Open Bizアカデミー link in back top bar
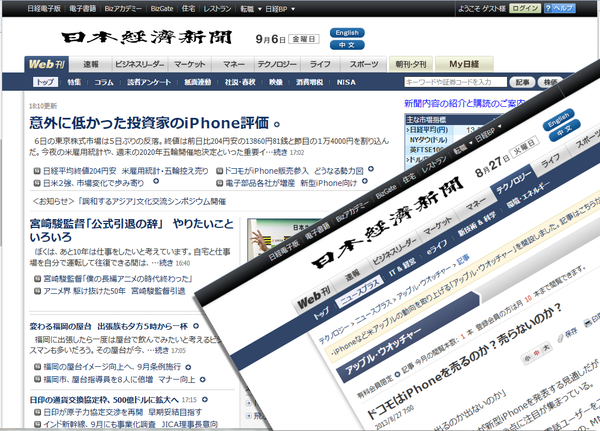This screenshot has height=431, width=600. click(x=123, y=9)
